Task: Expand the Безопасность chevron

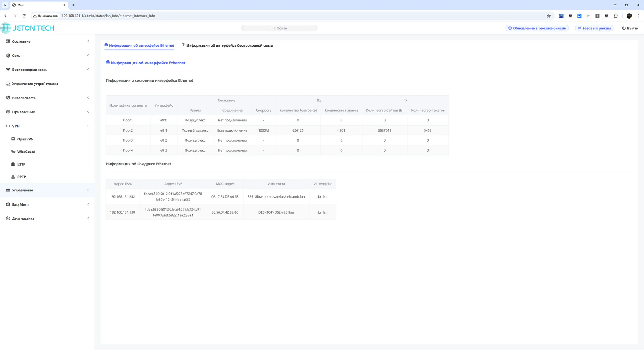Action: click(88, 98)
